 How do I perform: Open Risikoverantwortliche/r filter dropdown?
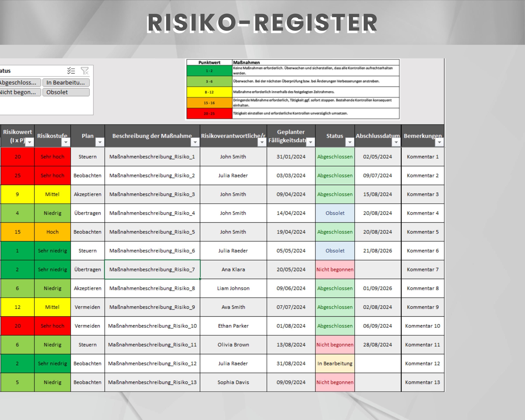tap(262, 142)
